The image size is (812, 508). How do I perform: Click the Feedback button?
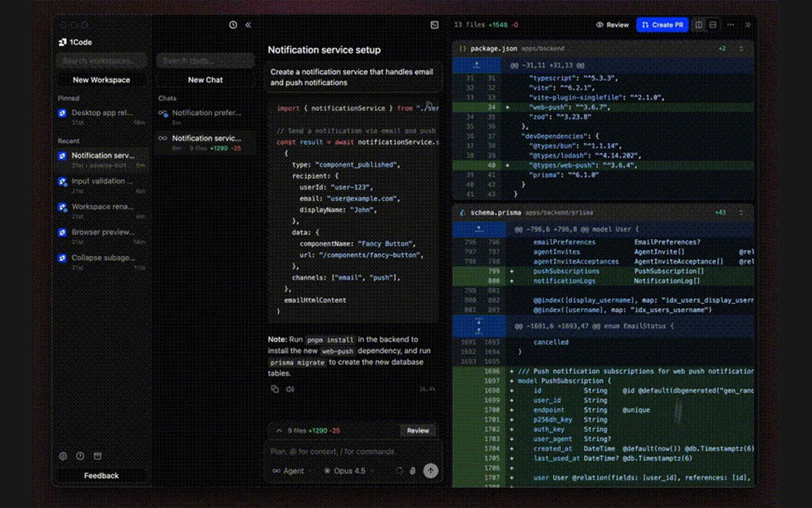[101, 476]
